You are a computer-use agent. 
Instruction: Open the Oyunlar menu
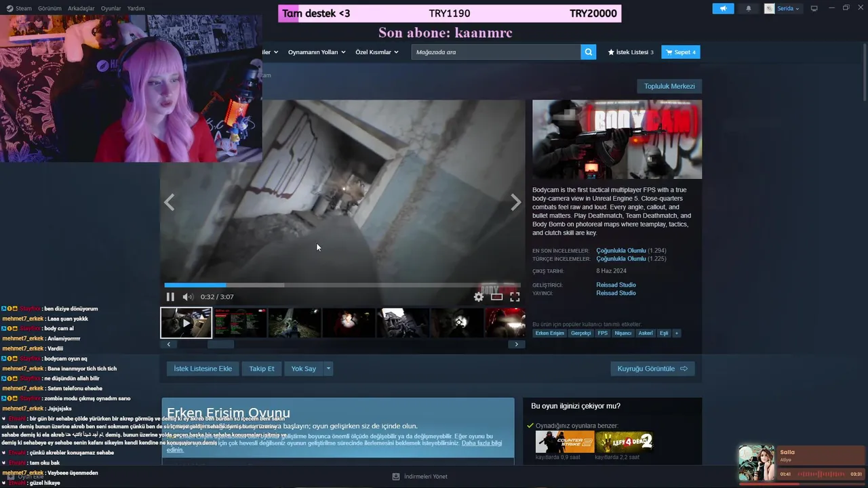click(111, 8)
